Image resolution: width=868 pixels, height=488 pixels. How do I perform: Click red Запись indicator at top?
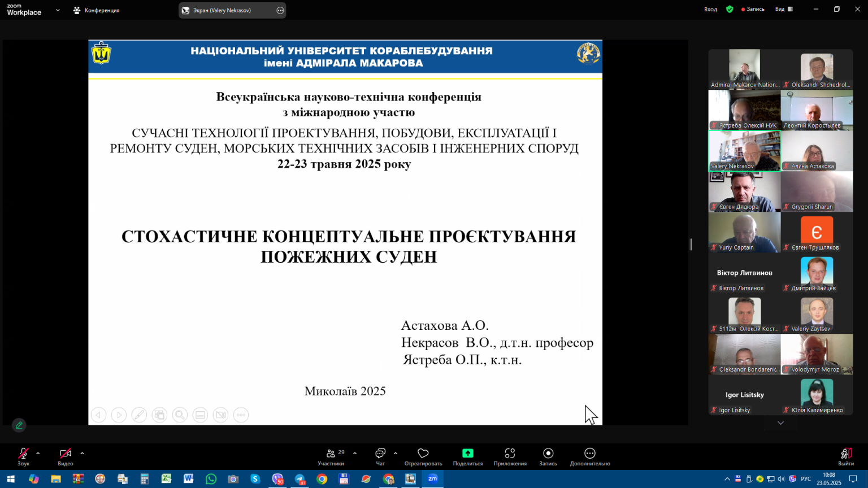pos(753,10)
